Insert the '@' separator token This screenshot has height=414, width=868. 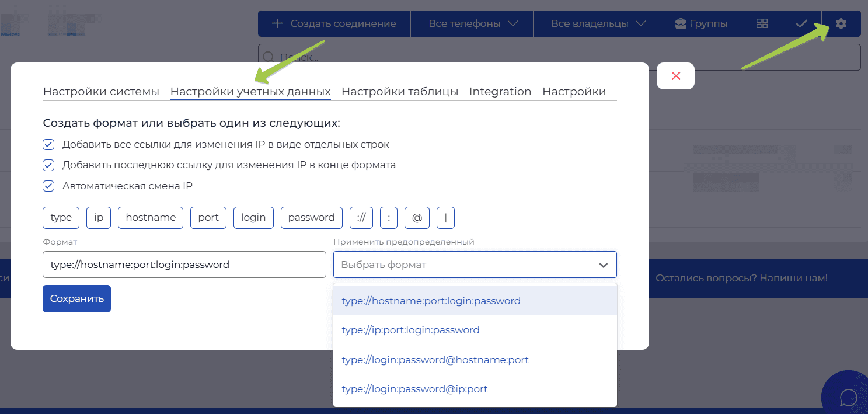pyautogui.click(x=417, y=217)
